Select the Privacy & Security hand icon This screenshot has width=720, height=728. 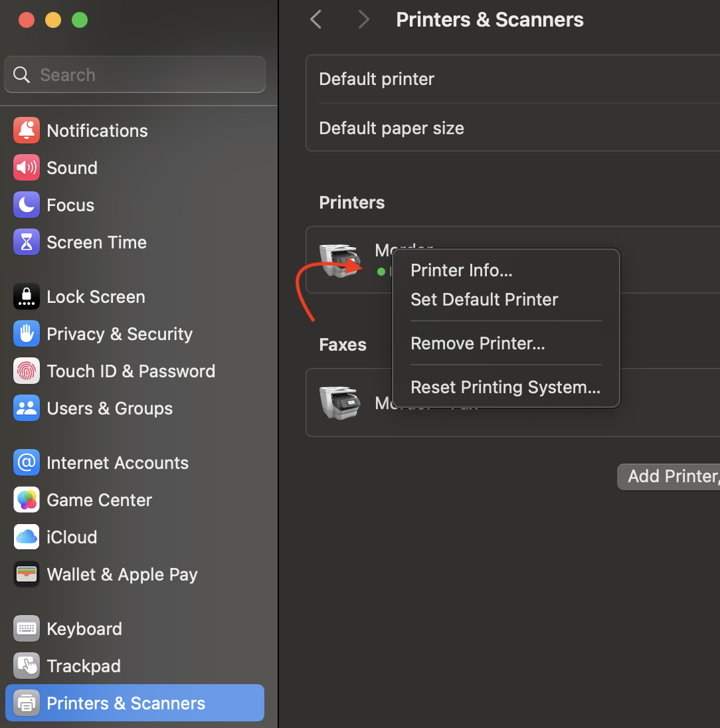27,333
